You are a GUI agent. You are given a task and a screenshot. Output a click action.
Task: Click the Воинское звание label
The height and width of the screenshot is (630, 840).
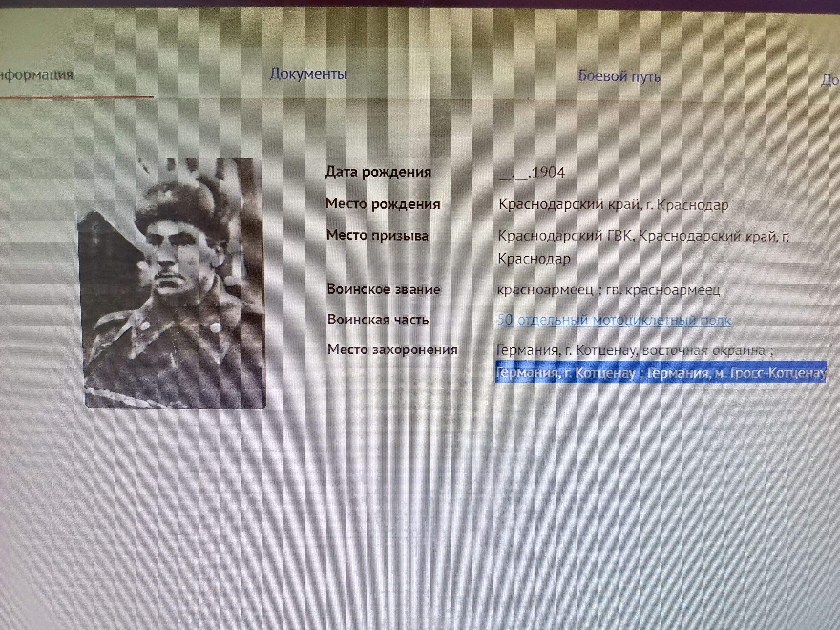(384, 289)
